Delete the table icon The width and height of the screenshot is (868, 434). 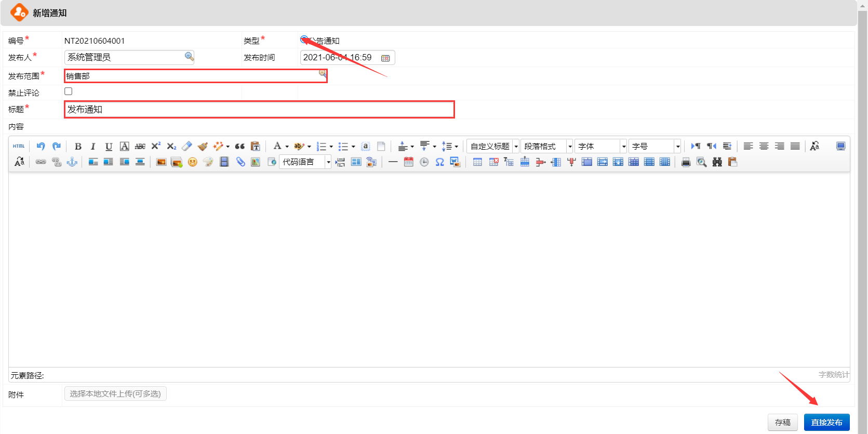pos(493,162)
